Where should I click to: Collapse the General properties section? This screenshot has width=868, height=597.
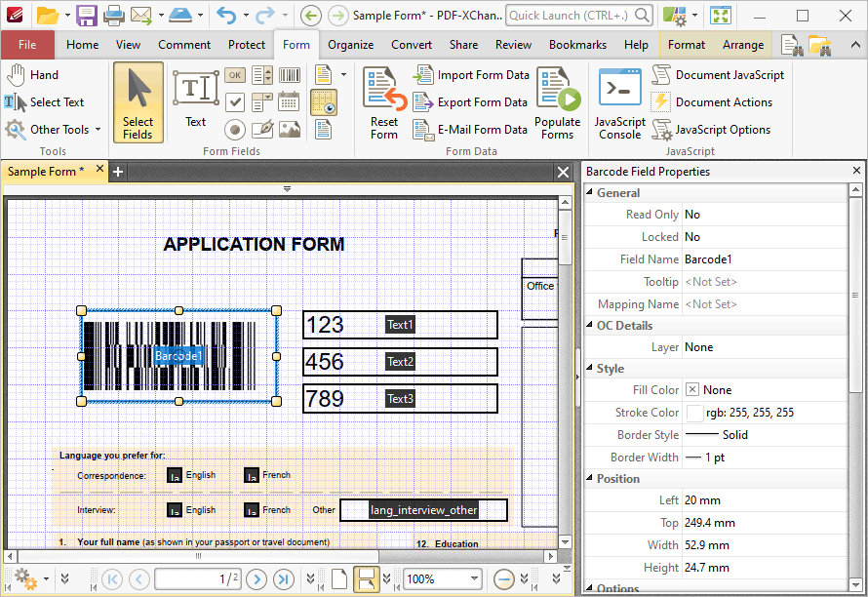(589, 191)
